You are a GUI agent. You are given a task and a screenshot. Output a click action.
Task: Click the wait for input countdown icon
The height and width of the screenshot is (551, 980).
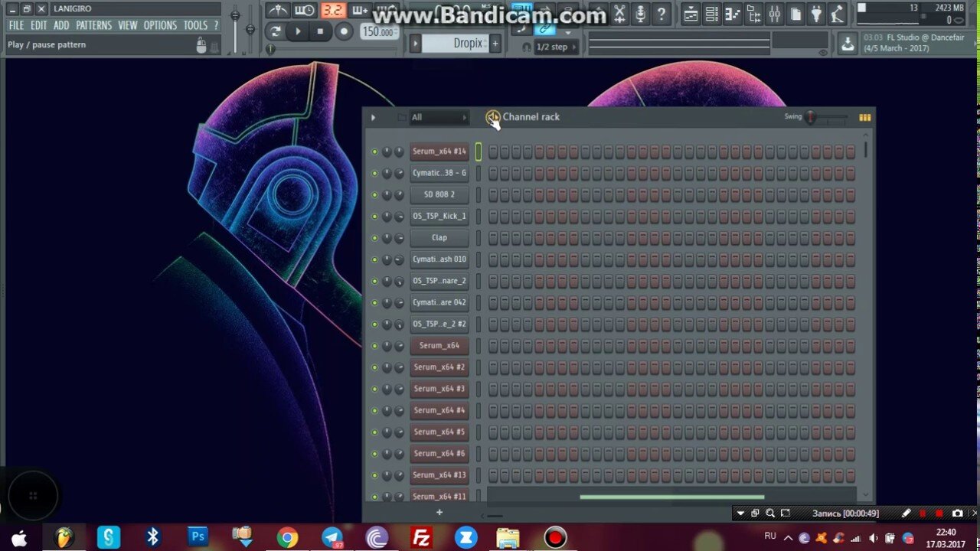[304, 11]
